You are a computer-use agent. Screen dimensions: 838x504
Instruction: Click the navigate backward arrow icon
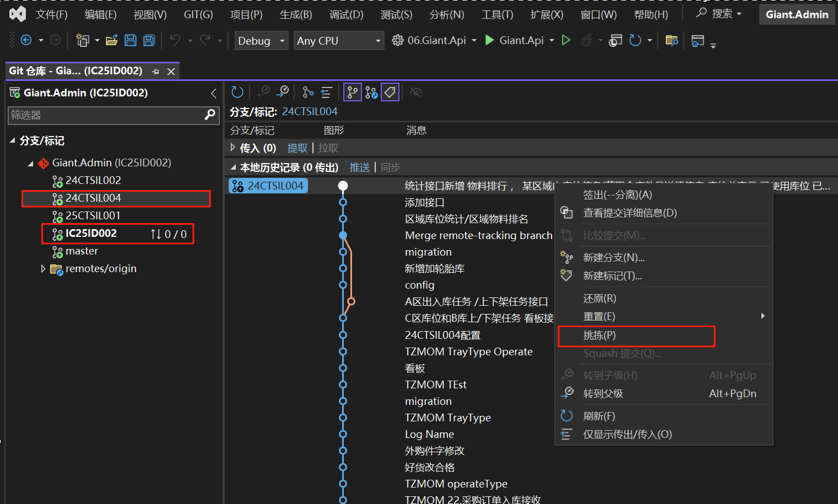click(26, 40)
